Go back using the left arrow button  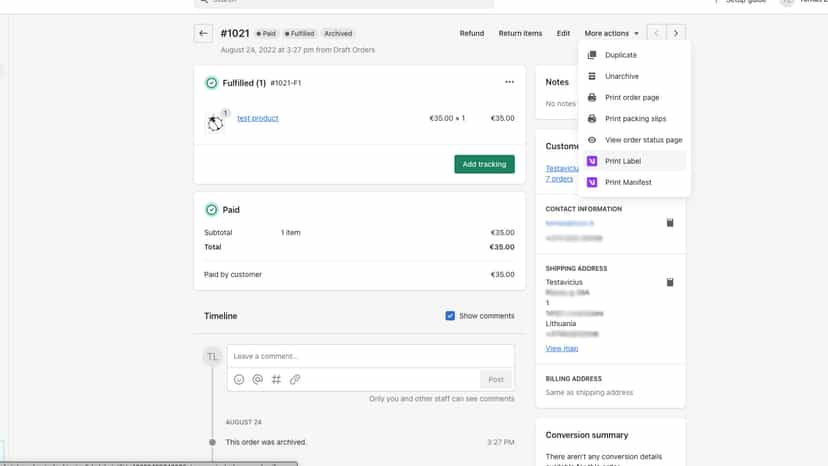(203, 33)
